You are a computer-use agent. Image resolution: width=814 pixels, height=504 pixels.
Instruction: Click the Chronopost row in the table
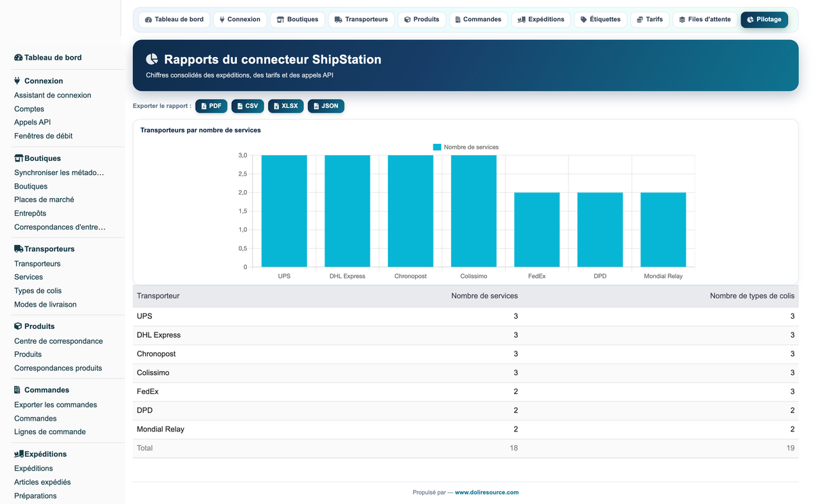coord(465,354)
